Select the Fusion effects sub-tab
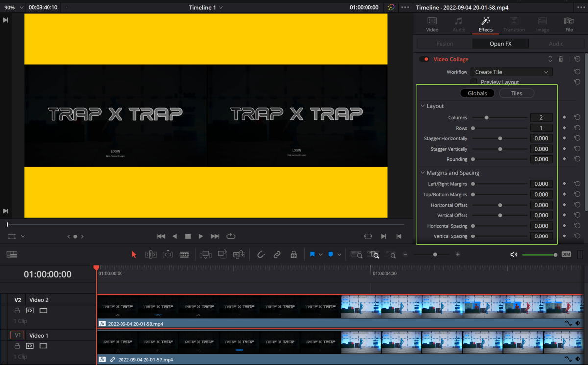Viewport: 588px width, 365px height. point(445,44)
